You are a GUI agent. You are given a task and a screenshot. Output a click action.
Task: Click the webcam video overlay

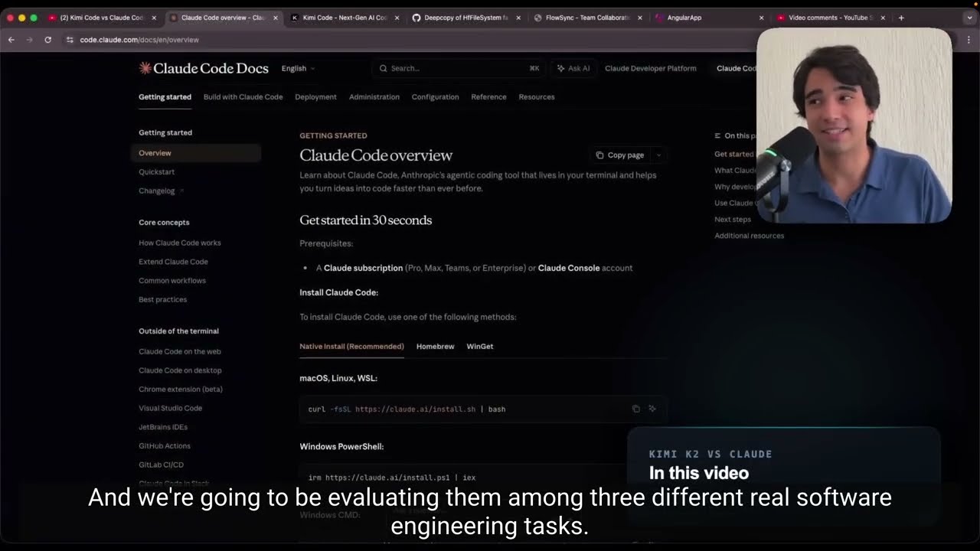tap(854, 126)
